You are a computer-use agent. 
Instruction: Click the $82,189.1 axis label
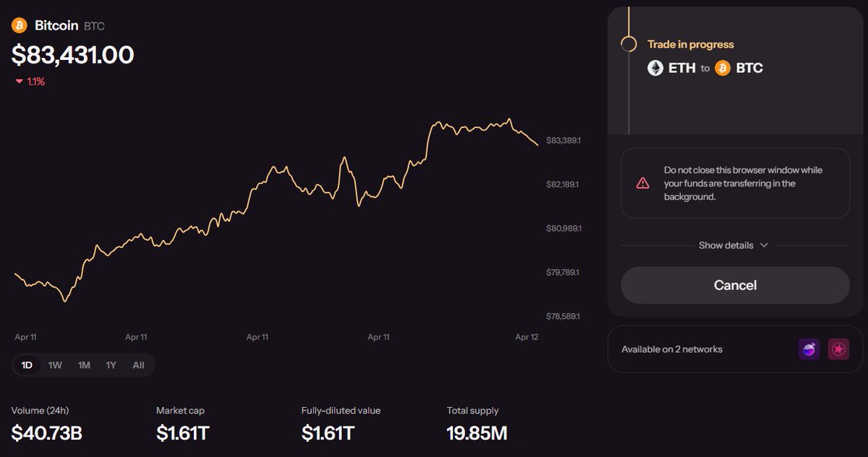(x=563, y=184)
